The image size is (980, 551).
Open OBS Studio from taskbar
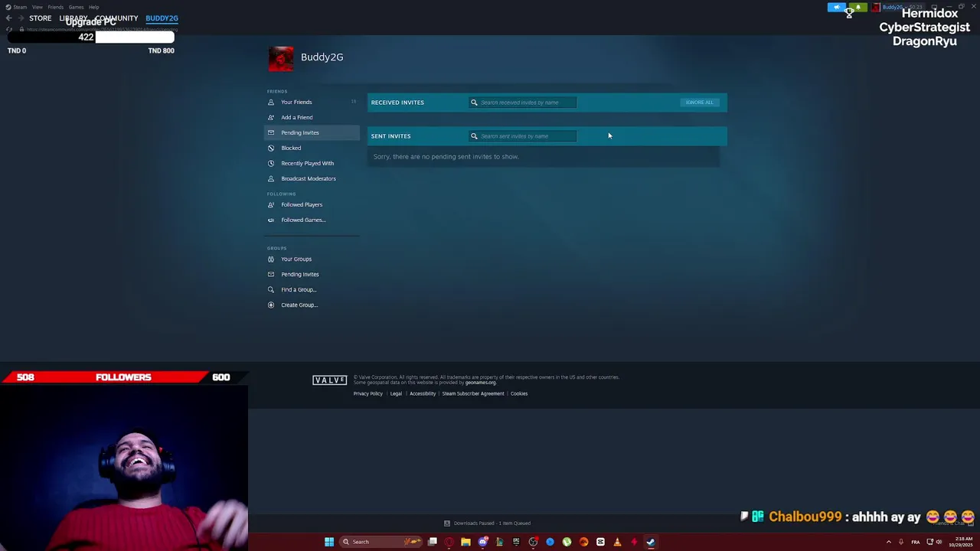tap(533, 542)
